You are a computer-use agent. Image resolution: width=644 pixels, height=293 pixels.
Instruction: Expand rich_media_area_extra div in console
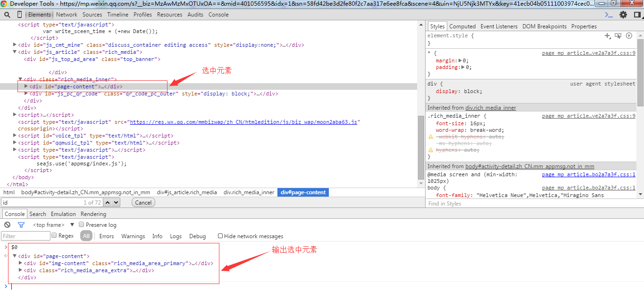point(20,270)
